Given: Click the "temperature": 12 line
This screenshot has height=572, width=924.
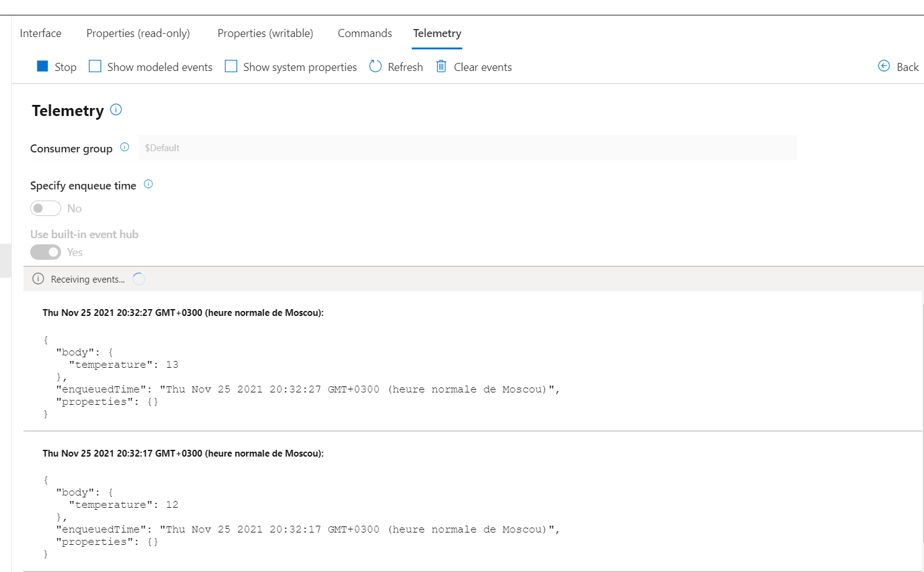Looking at the screenshot, I should coord(123,505).
